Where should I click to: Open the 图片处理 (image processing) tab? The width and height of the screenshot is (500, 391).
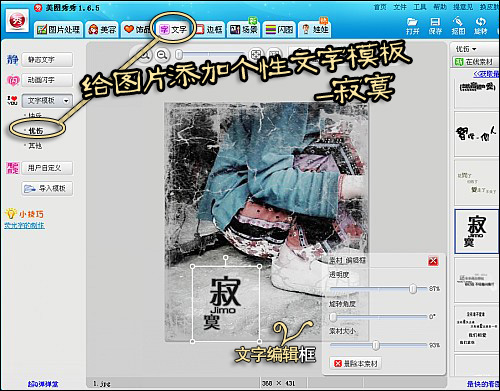coord(59,29)
